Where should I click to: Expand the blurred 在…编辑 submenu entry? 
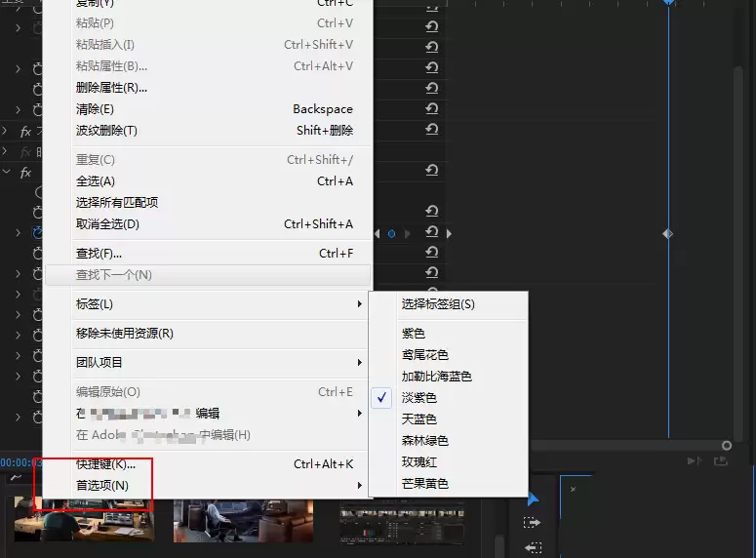pos(208,414)
